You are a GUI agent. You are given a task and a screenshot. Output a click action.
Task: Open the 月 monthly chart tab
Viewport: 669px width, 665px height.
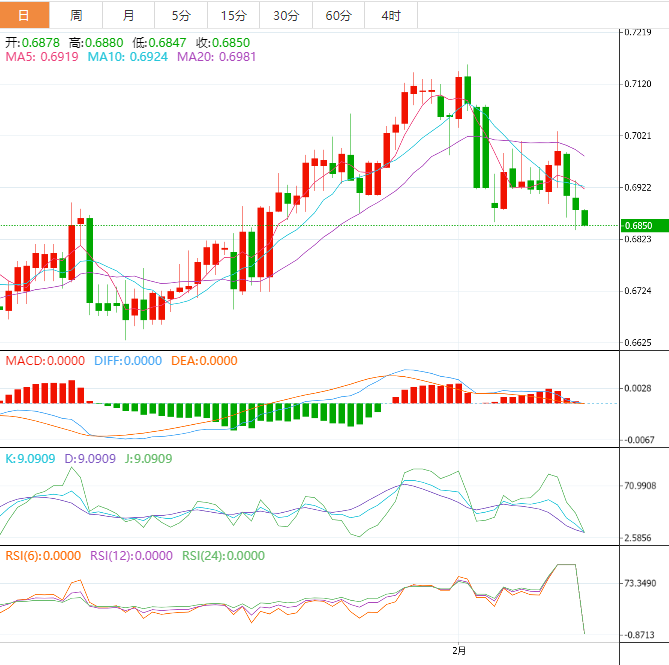129,15
